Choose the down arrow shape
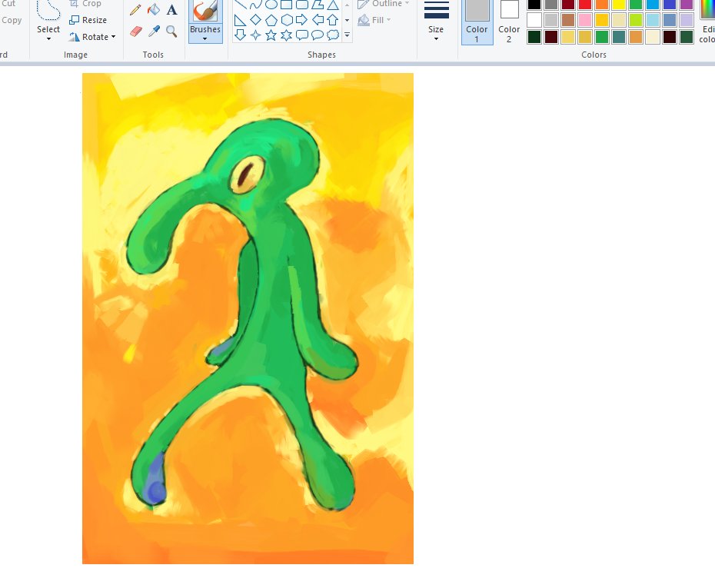715x588 pixels. (x=241, y=35)
